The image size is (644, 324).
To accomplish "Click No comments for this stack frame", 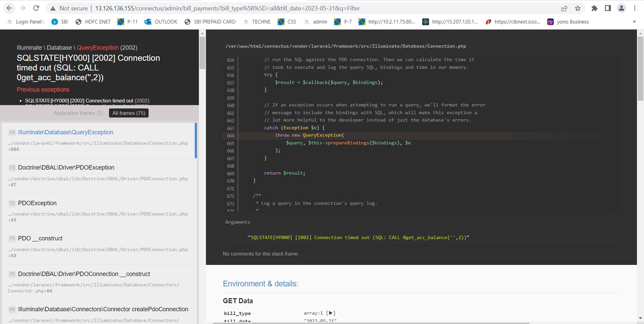I will tap(261, 254).
